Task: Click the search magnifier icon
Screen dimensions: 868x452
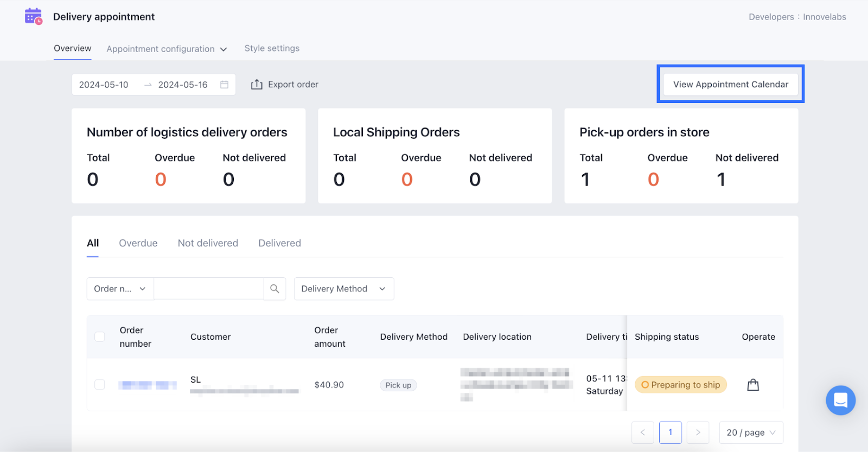Action: click(x=275, y=289)
